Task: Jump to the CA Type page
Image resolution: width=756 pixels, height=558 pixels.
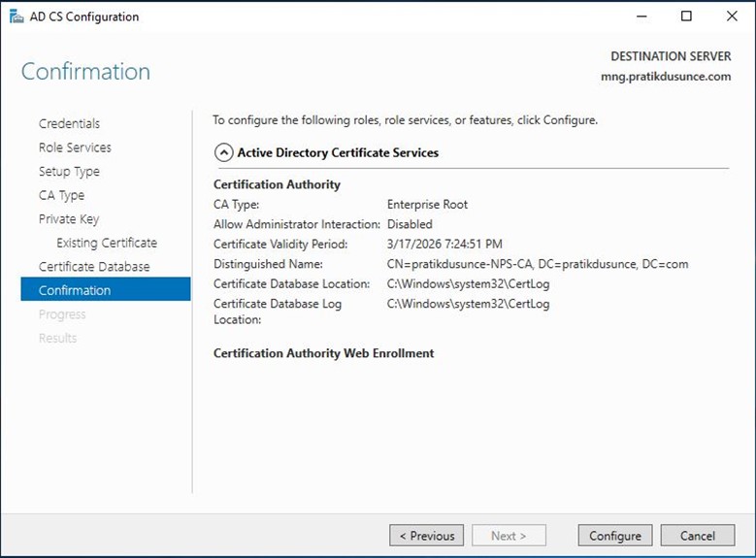Action: (x=61, y=195)
